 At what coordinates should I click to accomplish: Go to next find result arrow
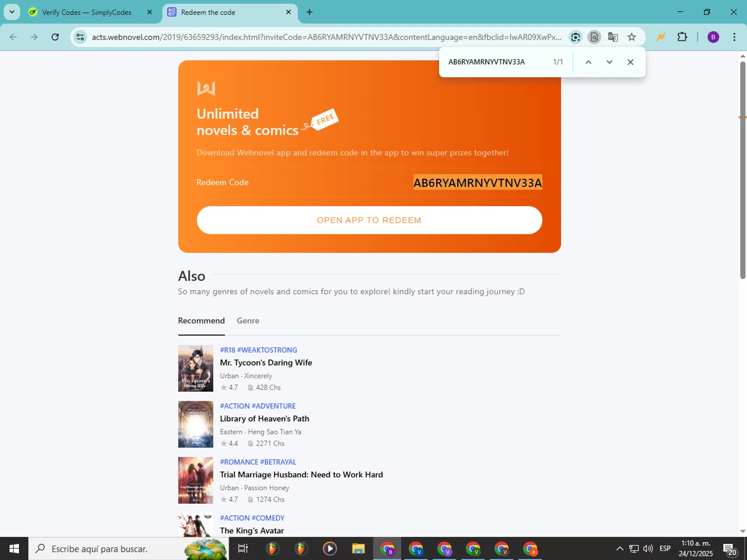610,62
